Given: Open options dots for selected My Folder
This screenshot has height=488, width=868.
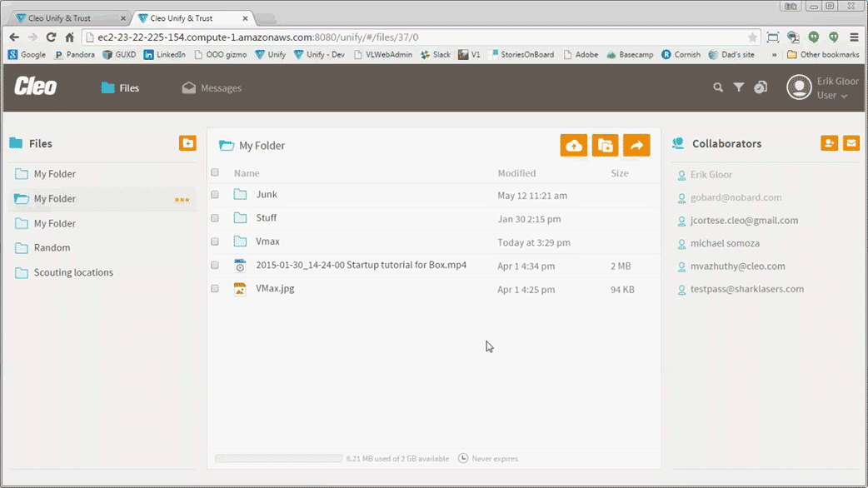Looking at the screenshot, I should pos(182,200).
